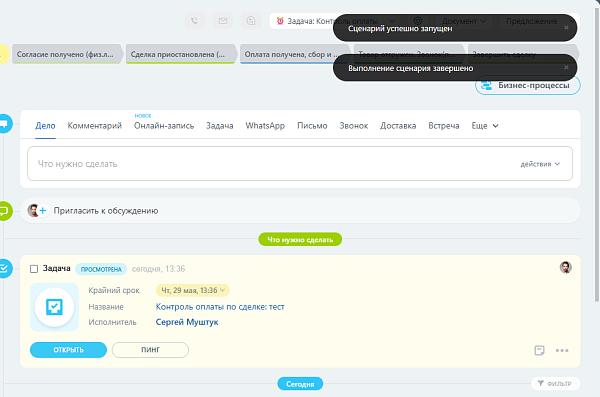Select the 'Сделка приостановлена' pipeline stage

pyautogui.click(x=180, y=54)
